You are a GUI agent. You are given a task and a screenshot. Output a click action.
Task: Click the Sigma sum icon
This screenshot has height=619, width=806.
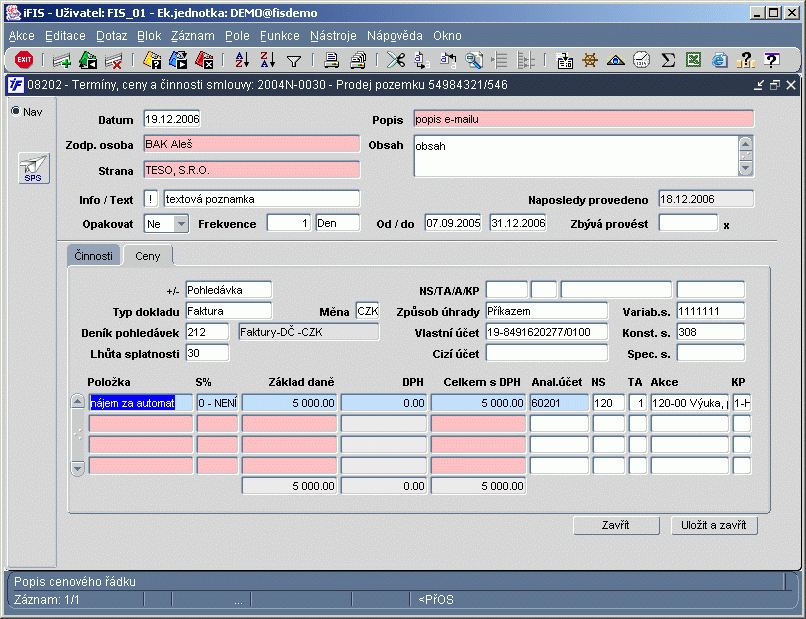[668, 60]
